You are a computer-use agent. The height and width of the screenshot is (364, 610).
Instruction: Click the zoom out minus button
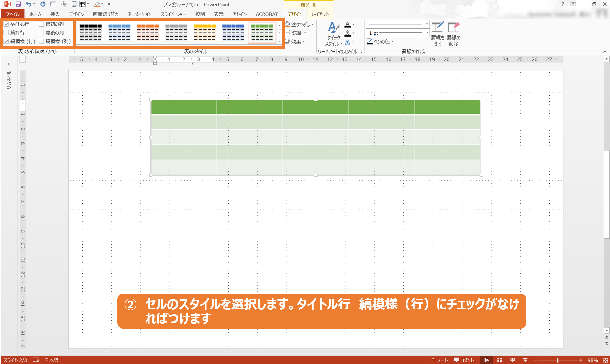tap(535, 360)
